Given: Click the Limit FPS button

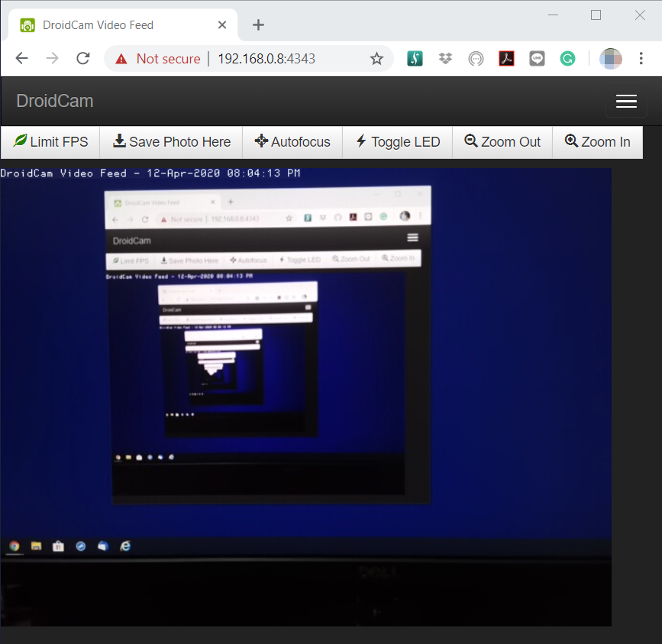Looking at the screenshot, I should 50,142.
